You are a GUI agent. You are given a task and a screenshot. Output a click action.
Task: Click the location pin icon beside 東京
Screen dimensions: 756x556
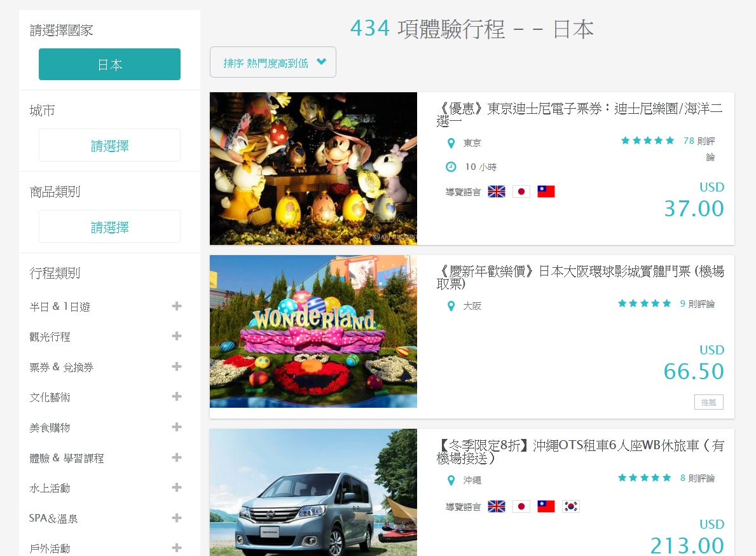(x=451, y=143)
